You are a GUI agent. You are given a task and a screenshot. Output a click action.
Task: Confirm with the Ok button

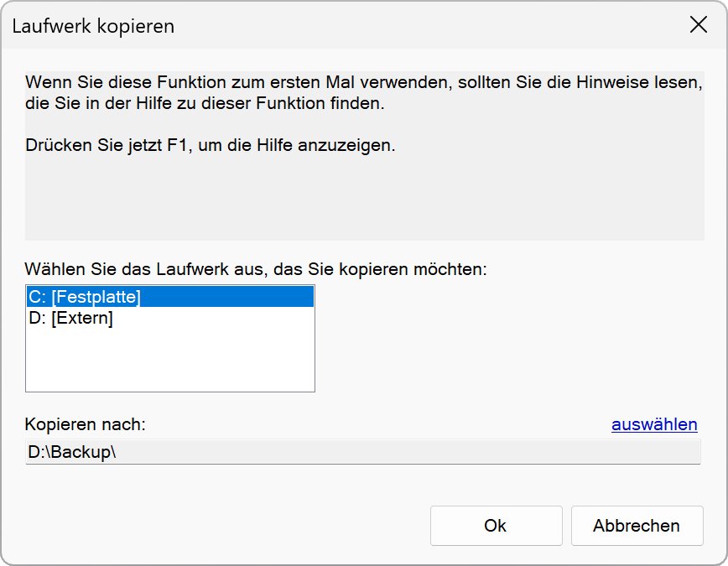click(496, 526)
